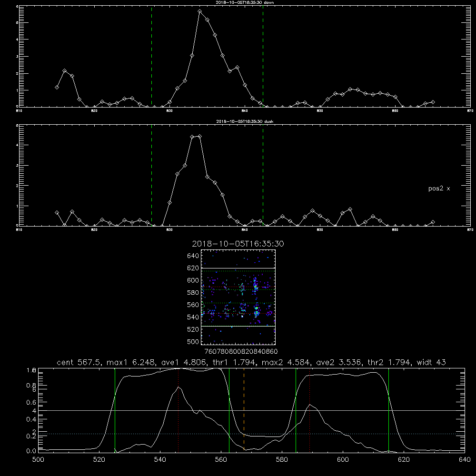This screenshot has width=476, height=476.
Task: Click rightmost solid green line in bottom plot
Action: click(388, 410)
